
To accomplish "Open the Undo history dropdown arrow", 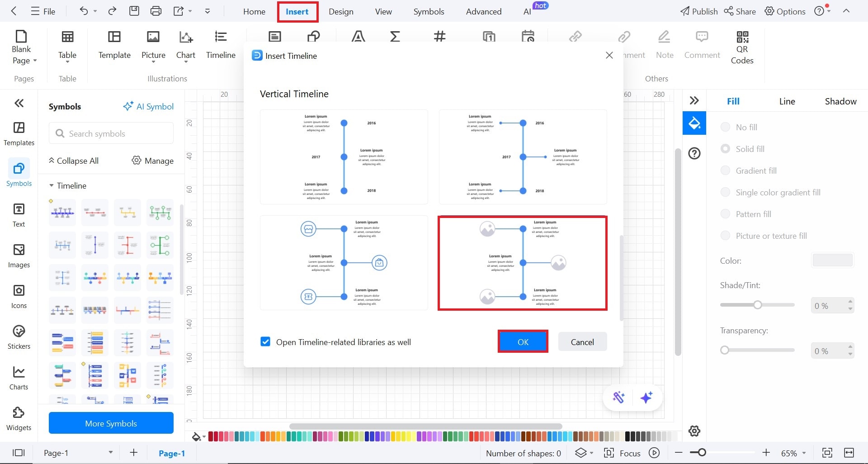I will point(95,11).
